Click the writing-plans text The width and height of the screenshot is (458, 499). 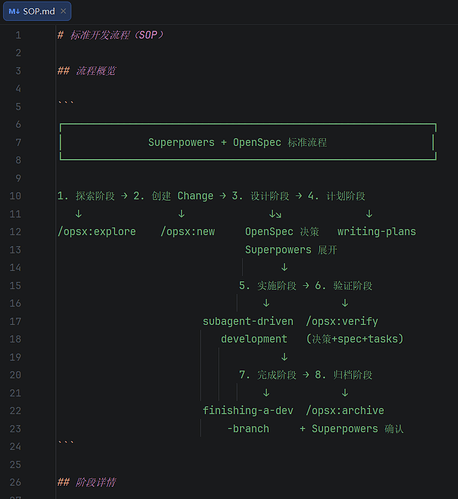pyautogui.click(x=377, y=232)
